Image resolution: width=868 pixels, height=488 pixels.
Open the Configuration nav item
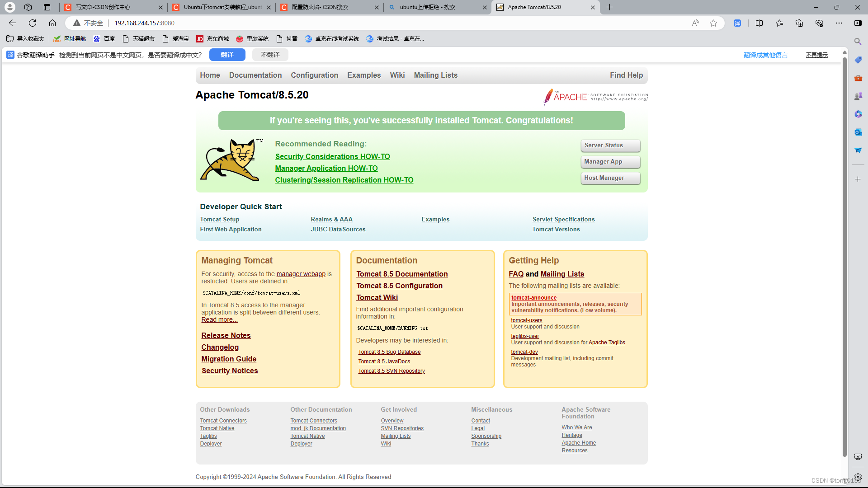point(315,75)
